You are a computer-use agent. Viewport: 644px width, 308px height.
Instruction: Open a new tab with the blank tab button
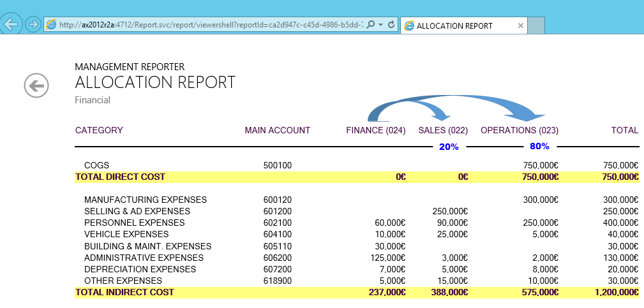pyautogui.click(x=536, y=26)
